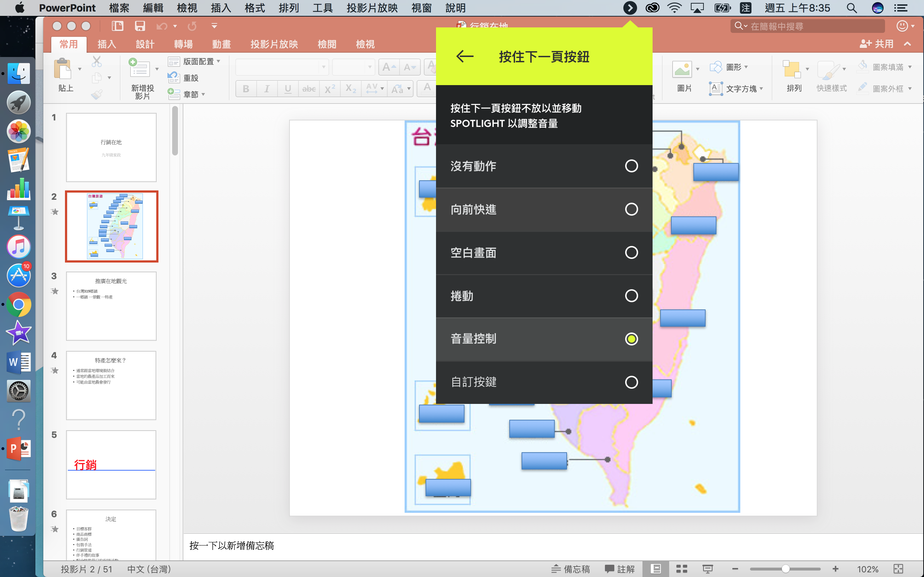Insert a picture with the 圖片 icon
Image resolution: width=924 pixels, height=577 pixels.
[x=682, y=70]
